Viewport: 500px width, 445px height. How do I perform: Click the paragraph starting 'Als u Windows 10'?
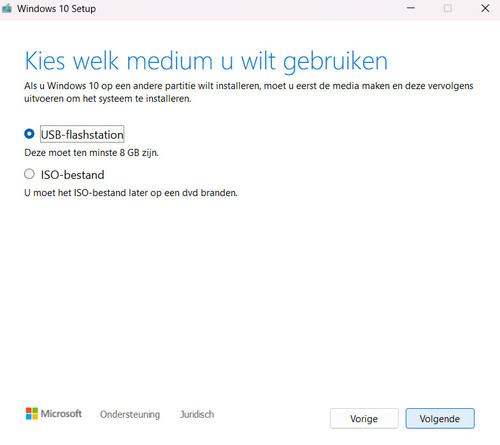click(x=248, y=92)
